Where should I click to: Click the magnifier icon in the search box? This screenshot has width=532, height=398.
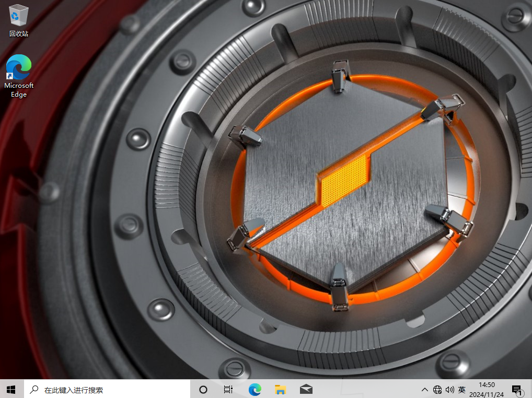click(34, 390)
